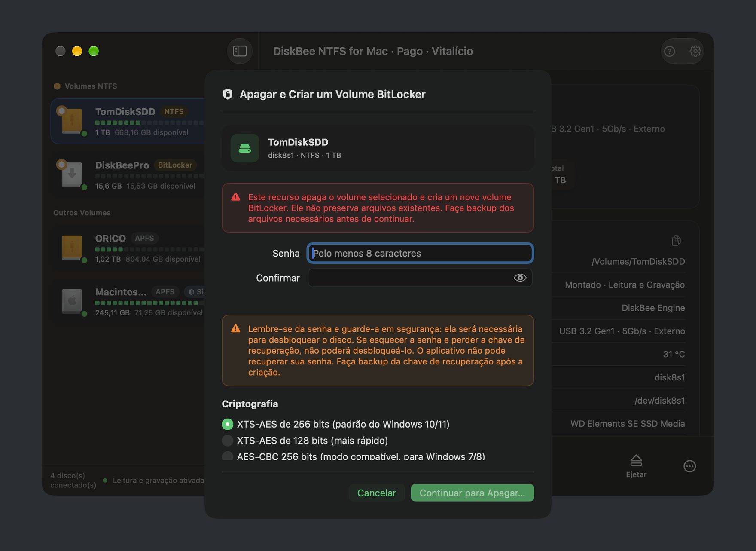Click the Volumes NTFS hexagon icon
The image size is (756, 551).
(x=57, y=86)
